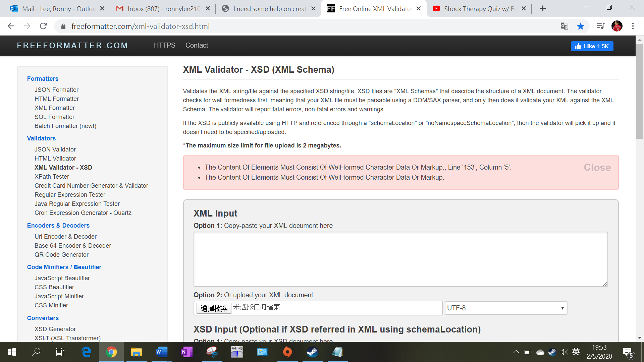Click the OneDrive cloud icon in tray
The image size is (644, 362).
click(x=540, y=352)
